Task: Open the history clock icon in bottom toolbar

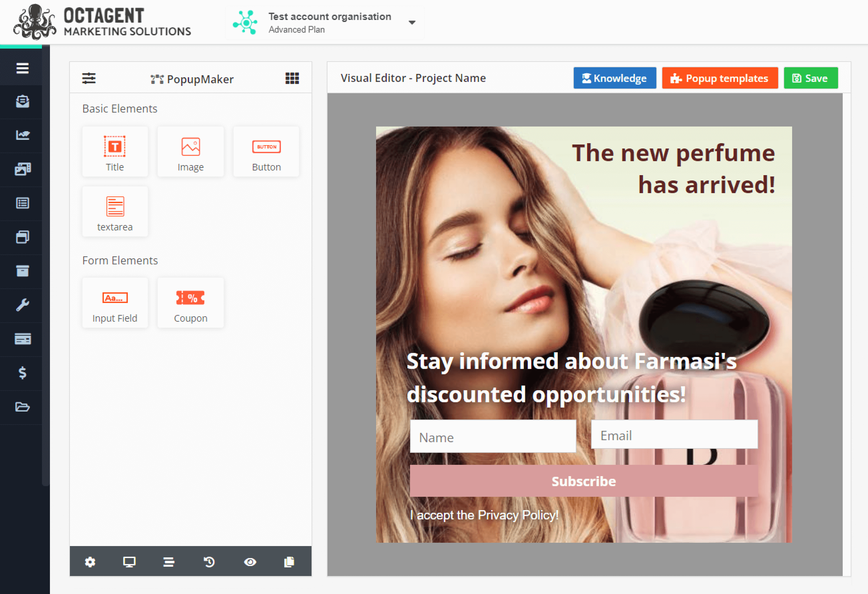Action: (209, 561)
